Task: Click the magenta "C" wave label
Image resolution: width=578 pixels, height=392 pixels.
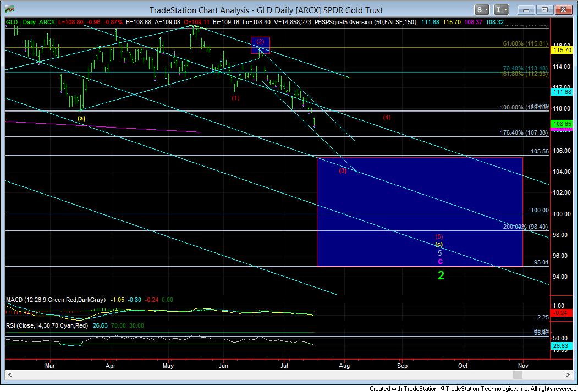Action: pyautogui.click(x=440, y=261)
